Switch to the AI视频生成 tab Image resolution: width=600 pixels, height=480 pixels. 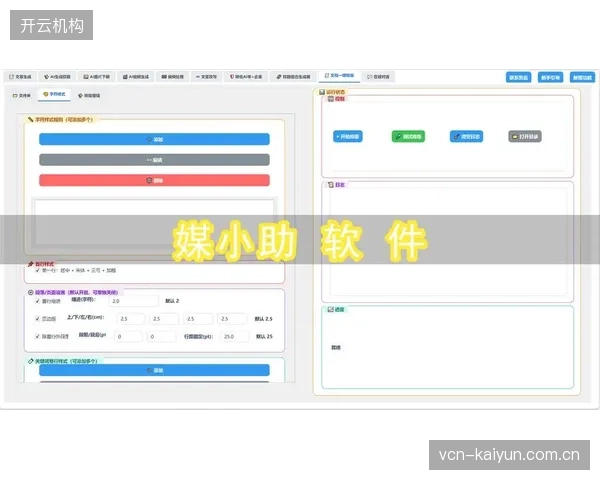[136, 77]
